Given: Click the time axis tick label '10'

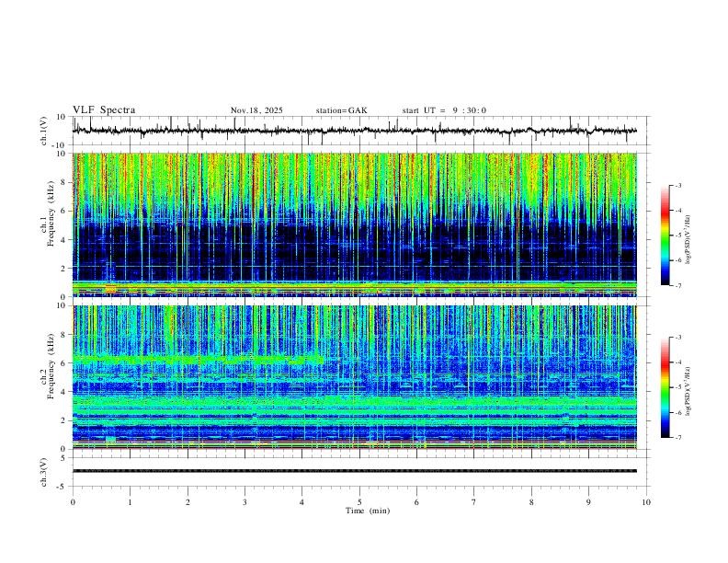Looking at the screenshot, I should tap(646, 502).
